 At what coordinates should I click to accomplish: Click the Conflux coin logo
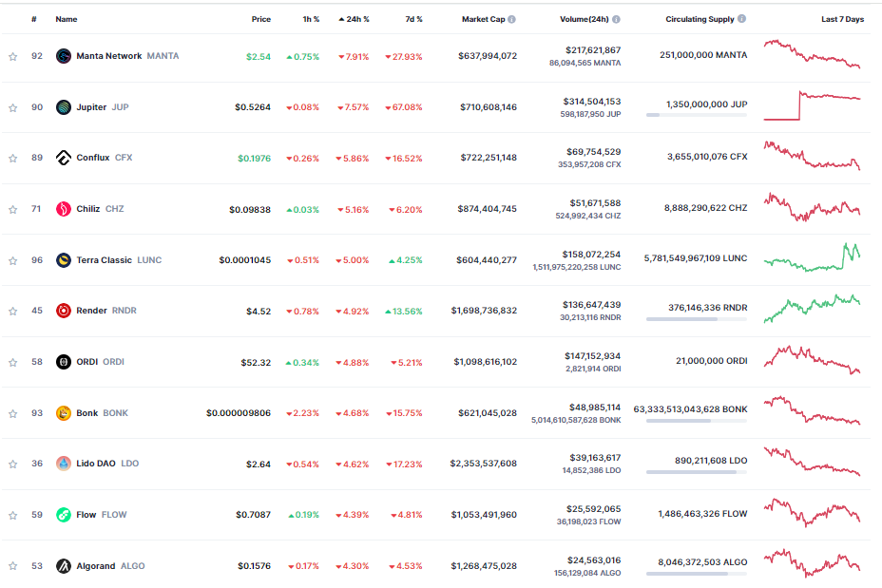pos(64,158)
